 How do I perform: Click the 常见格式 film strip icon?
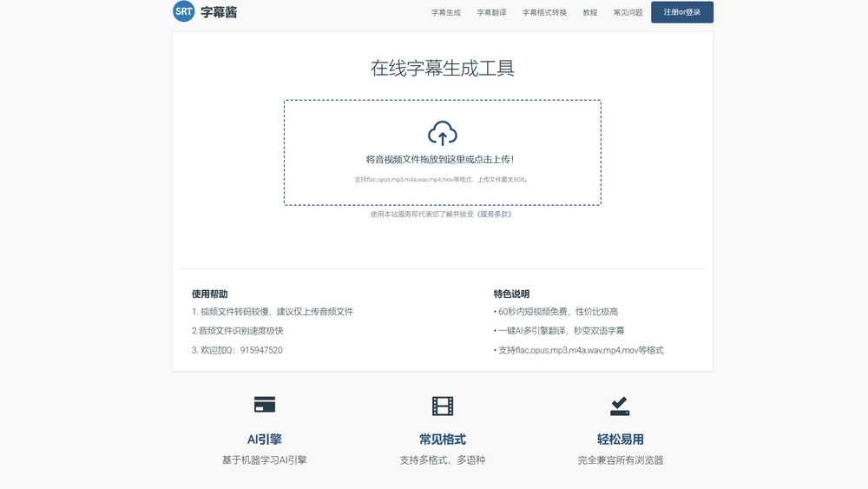pos(443,406)
